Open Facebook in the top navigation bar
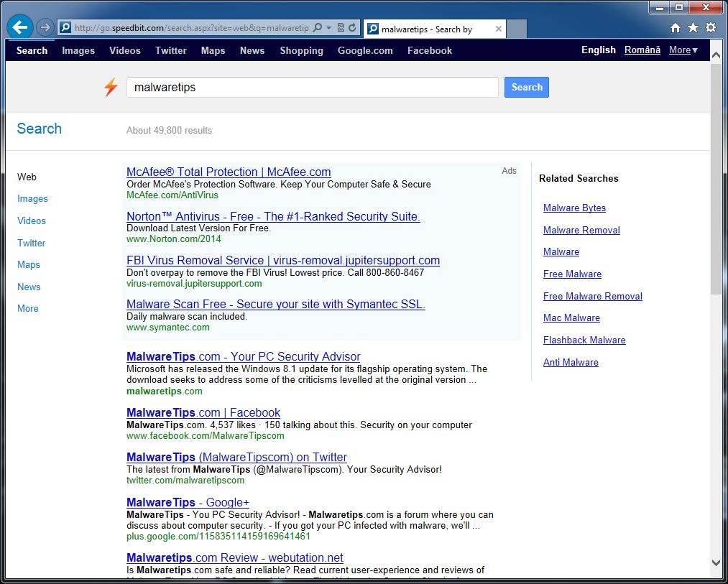 (430, 50)
